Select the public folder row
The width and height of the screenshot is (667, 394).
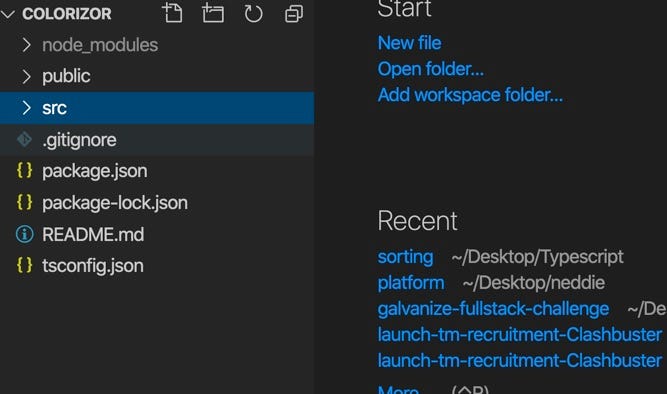click(157, 76)
